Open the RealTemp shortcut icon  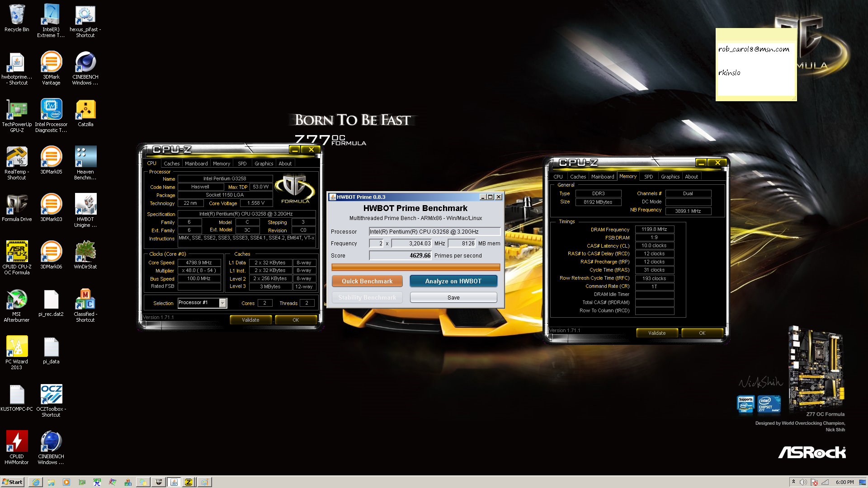[17, 163]
